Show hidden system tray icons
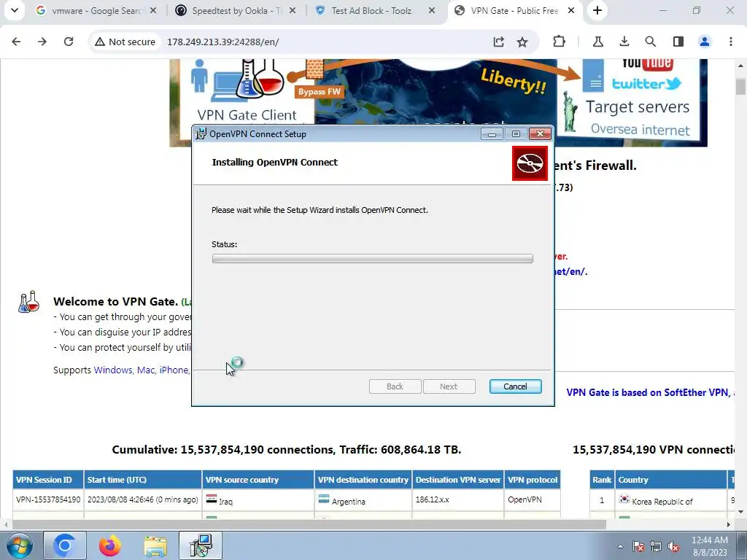Screen dimensions: 747x560 pyautogui.click(x=620, y=546)
